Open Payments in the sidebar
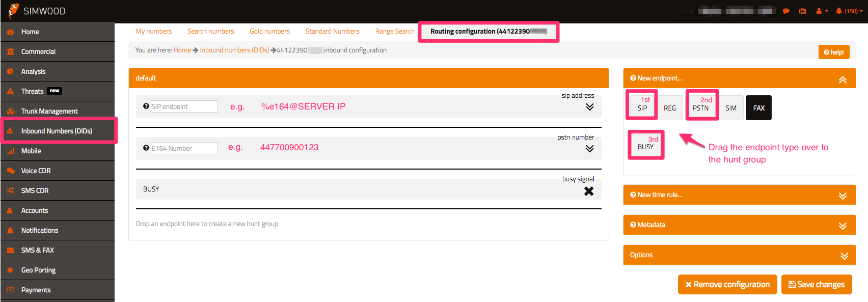 click(57, 290)
